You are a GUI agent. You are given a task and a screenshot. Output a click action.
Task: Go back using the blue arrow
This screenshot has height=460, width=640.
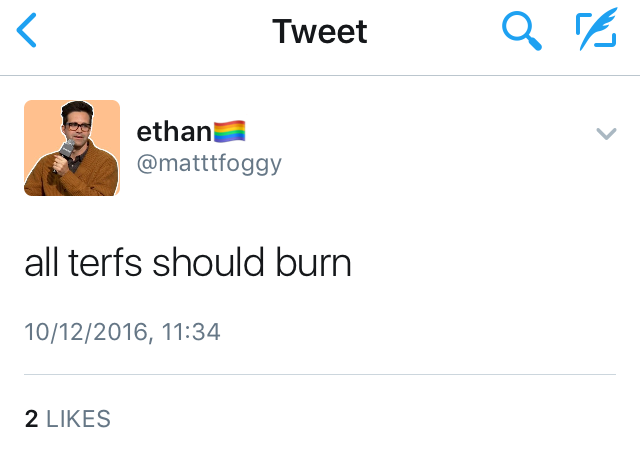coord(27,30)
